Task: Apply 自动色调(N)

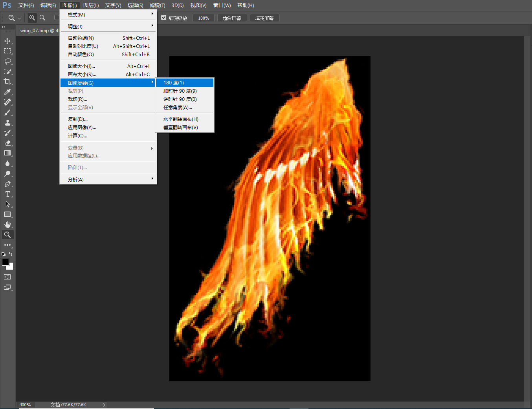Action: [108, 38]
